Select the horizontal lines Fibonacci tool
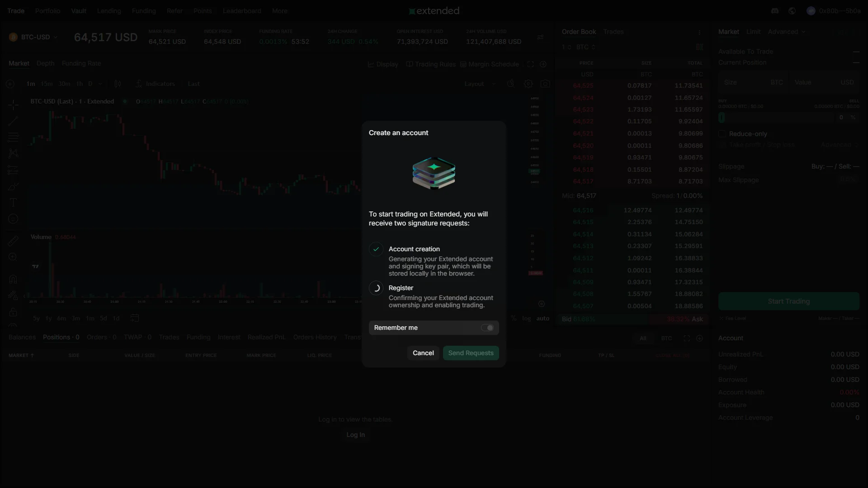The width and height of the screenshot is (868, 488). 13,137
